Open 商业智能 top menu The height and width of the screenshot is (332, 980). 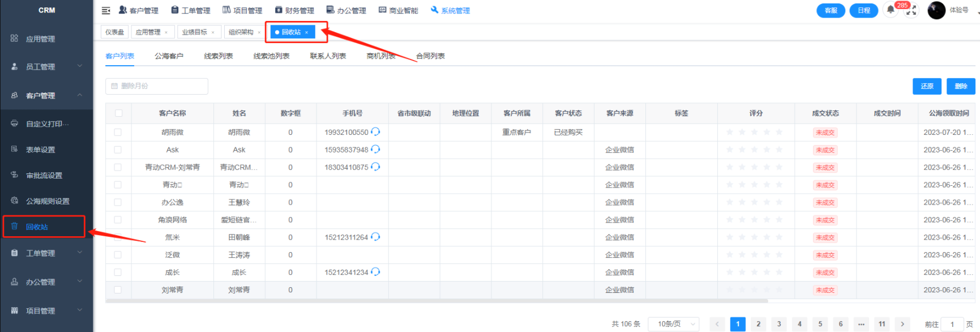click(x=399, y=10)
